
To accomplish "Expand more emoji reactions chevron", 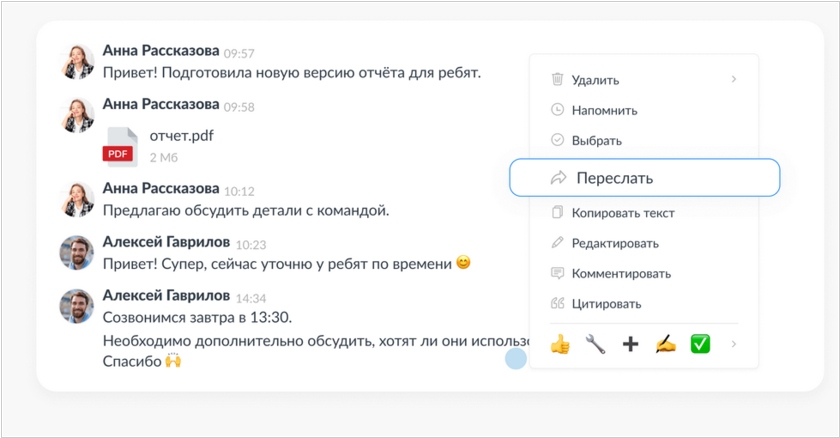I will (734, 344).
